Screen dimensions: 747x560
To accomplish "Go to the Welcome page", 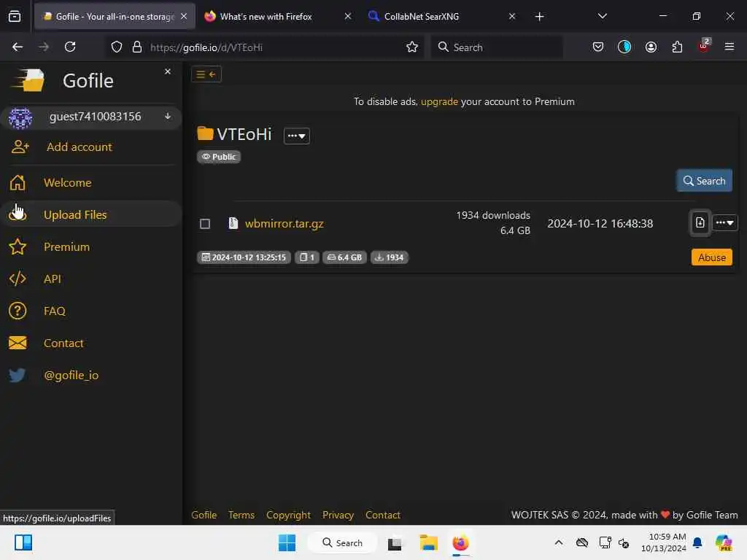I will click(67, 183).
